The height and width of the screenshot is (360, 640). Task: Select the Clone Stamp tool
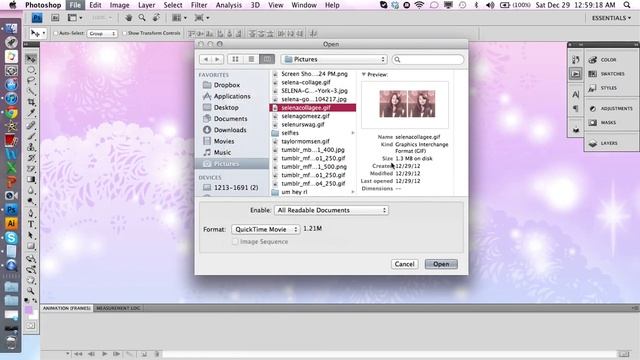31,147
